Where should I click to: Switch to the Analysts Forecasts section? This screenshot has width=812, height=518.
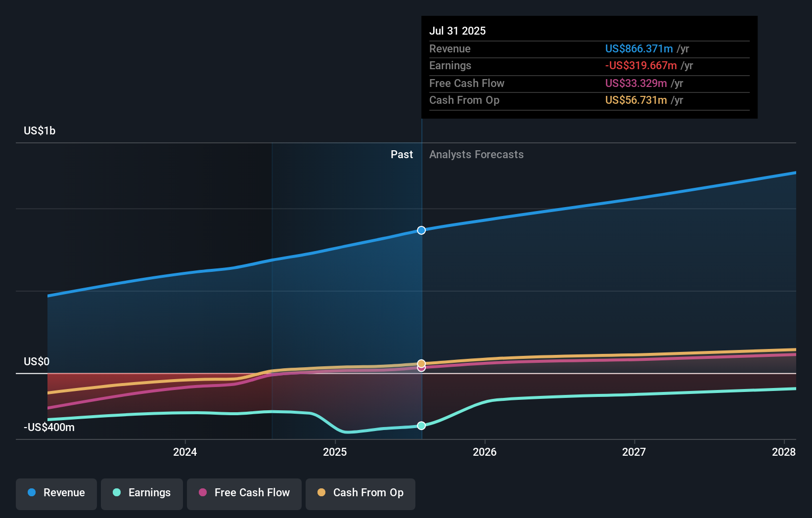[476, 154]
